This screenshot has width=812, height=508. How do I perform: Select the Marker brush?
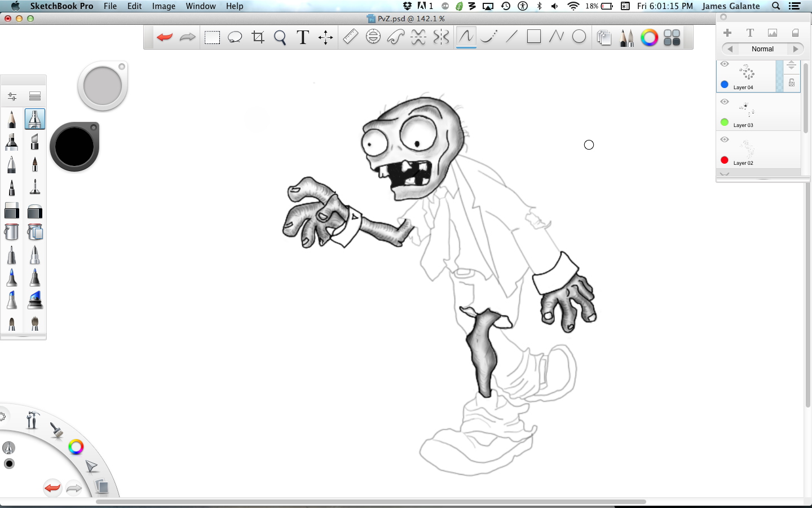[12, 142]
